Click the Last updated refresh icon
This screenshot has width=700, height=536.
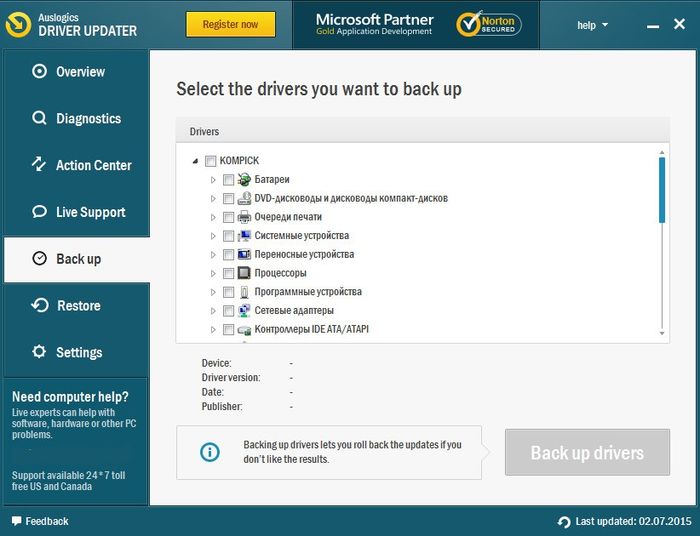click(565, 522)
